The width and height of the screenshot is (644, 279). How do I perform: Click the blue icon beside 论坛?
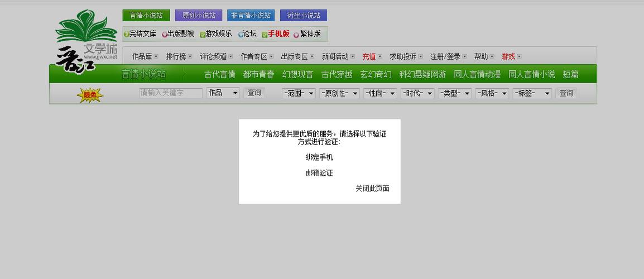tap(241, 35)
